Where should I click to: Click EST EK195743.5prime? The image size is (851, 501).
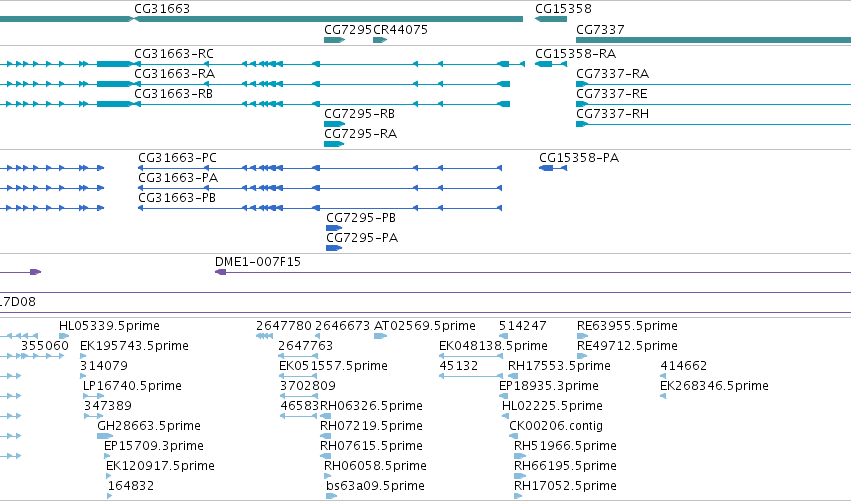(134, 346)
